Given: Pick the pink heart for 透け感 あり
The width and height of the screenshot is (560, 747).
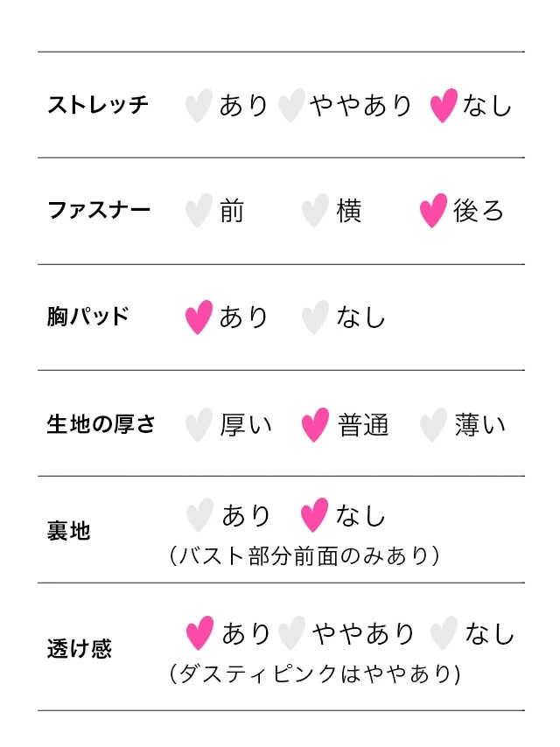Looking at the screenshot, I should click(x=200, y=633).
